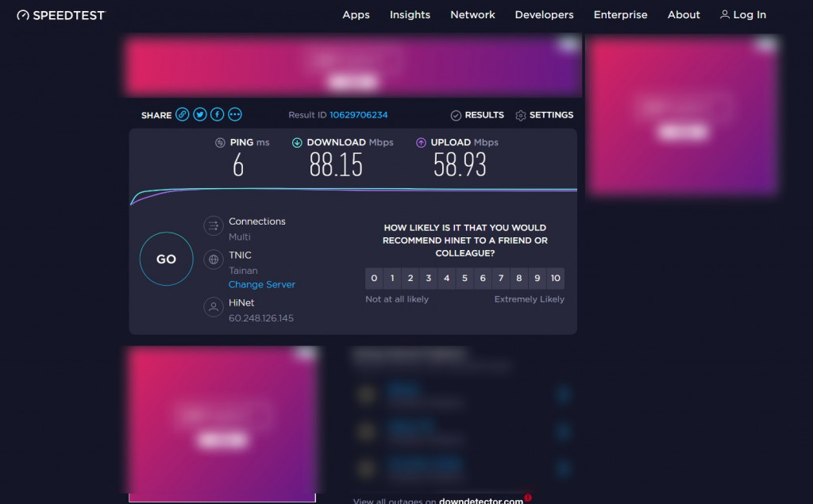Click the Tainan server location text

tap(243, 271)
